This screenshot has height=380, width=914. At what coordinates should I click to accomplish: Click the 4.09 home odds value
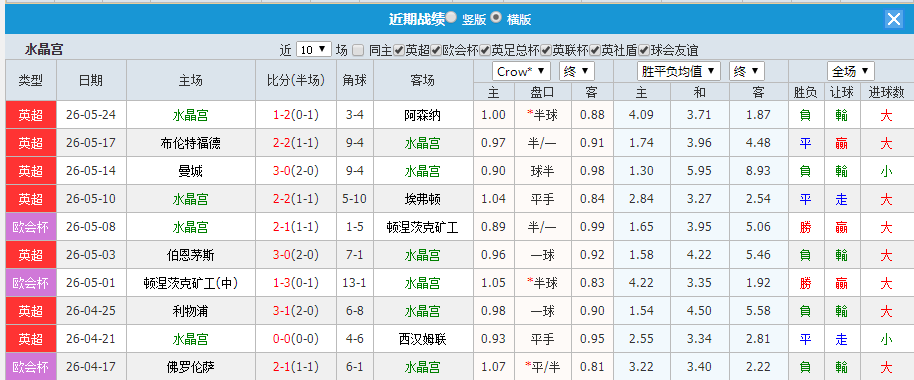[x=641, y=115]
